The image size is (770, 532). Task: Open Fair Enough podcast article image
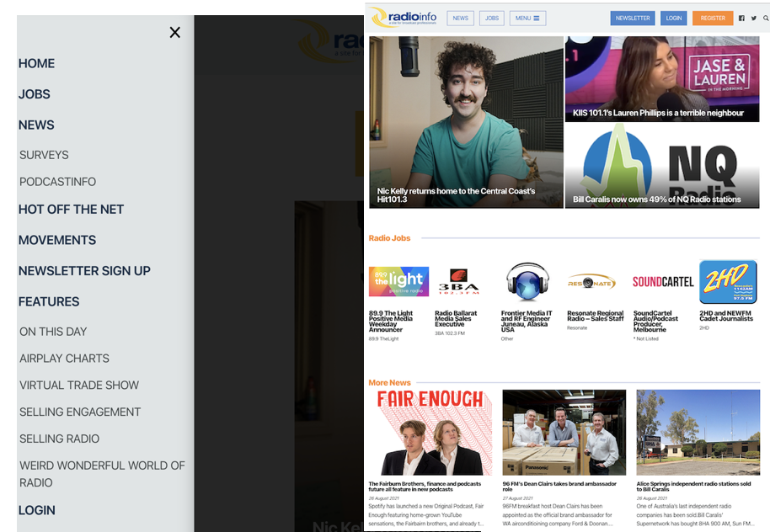[430, 433]
